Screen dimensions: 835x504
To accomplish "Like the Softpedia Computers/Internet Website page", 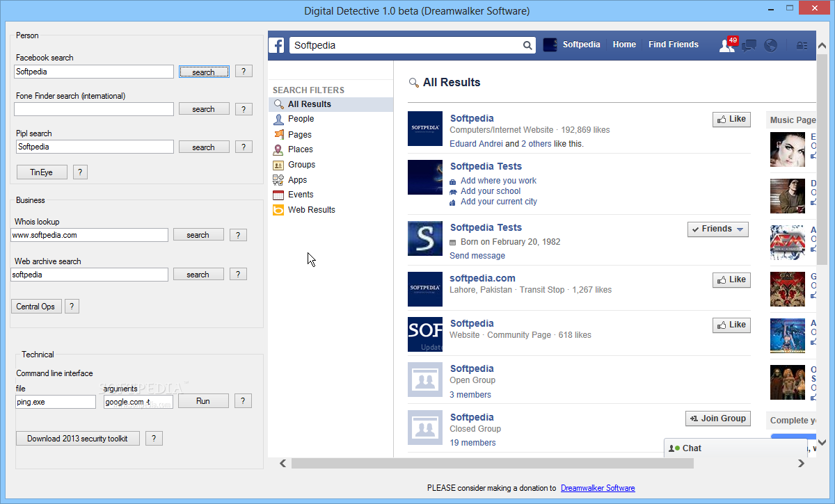I will 731,119.
